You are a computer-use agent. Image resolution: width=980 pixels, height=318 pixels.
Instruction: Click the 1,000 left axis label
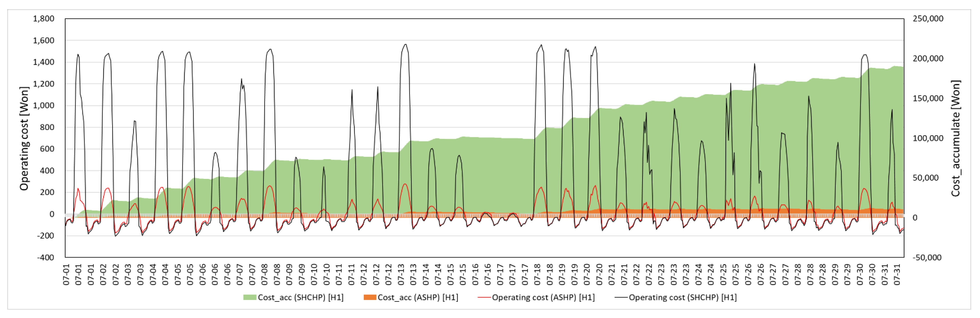43,106
